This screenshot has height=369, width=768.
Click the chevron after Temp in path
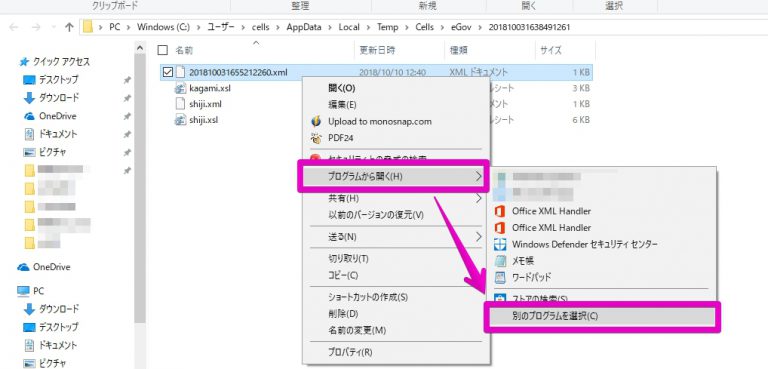407,27
